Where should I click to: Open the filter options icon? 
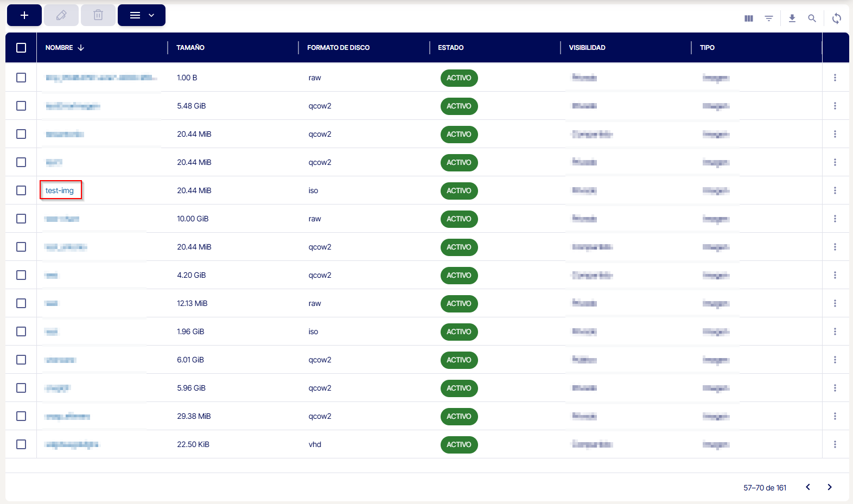(x=769, y=18)
